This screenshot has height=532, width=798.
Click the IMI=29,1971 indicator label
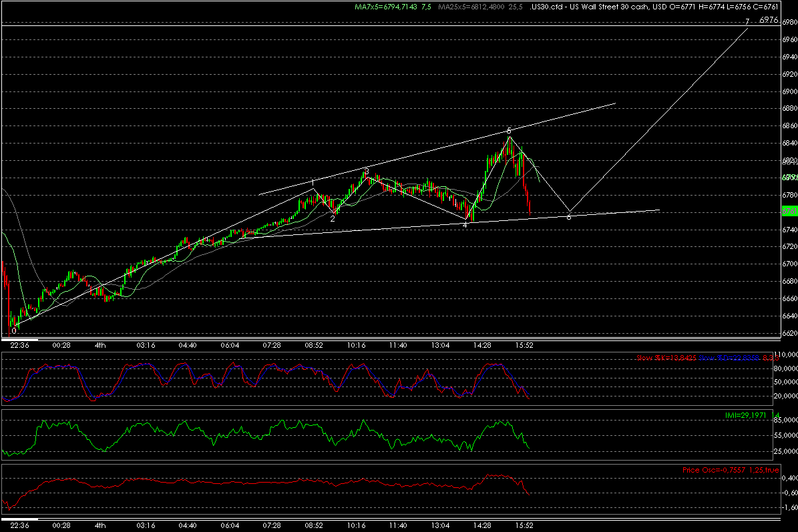[x=746, y=416]
